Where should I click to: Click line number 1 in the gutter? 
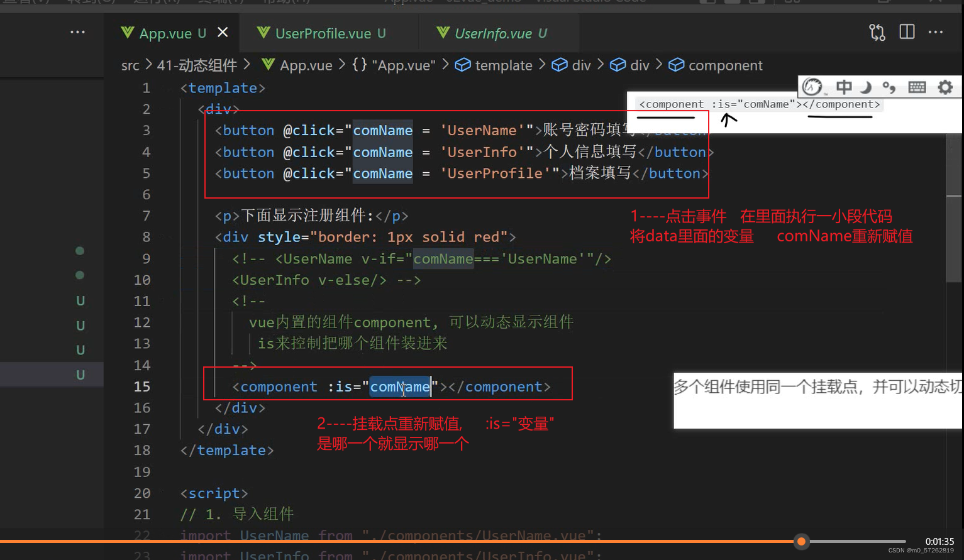[146, 88]
